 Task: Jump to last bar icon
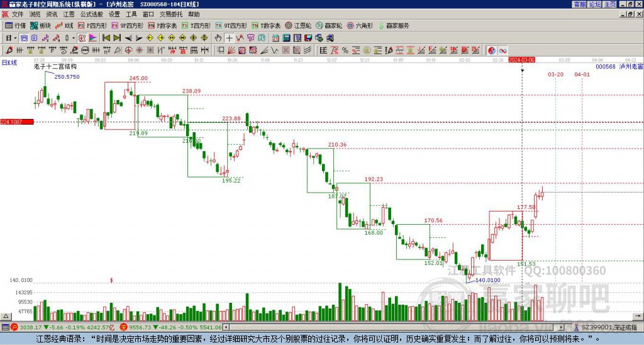(x=117, y=38)
